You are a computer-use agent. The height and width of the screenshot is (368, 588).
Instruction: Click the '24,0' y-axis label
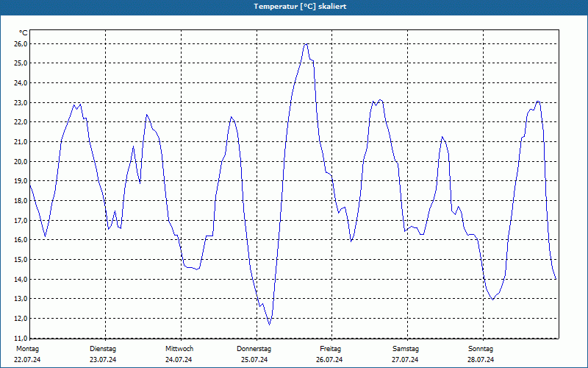[x=21, y=82]
